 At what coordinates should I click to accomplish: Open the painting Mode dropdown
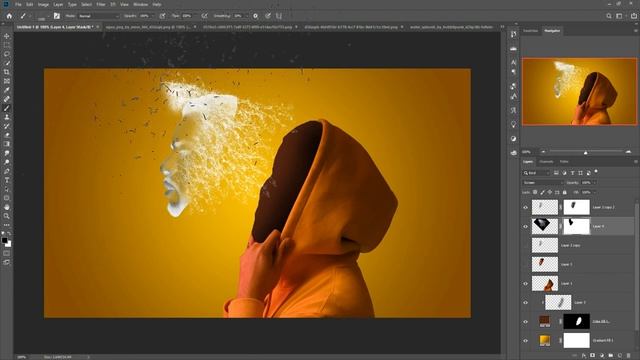99,16
